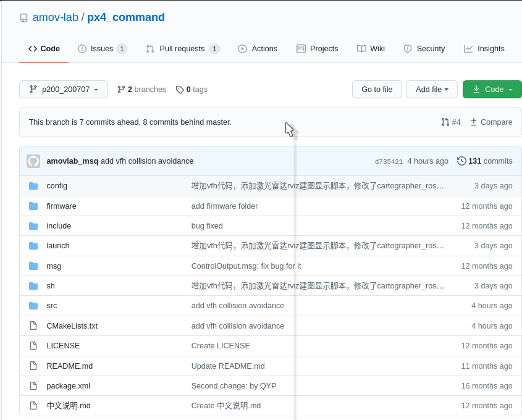Click the file icon for CMakeLists.txt
Viewport: 522px width, 420px height.
pos(33,325)
